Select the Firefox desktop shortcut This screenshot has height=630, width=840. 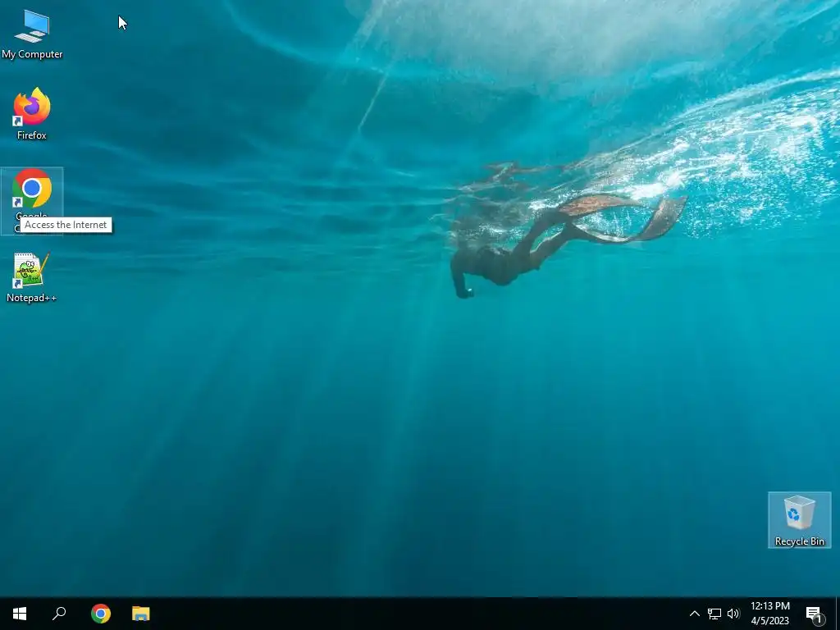32,113
